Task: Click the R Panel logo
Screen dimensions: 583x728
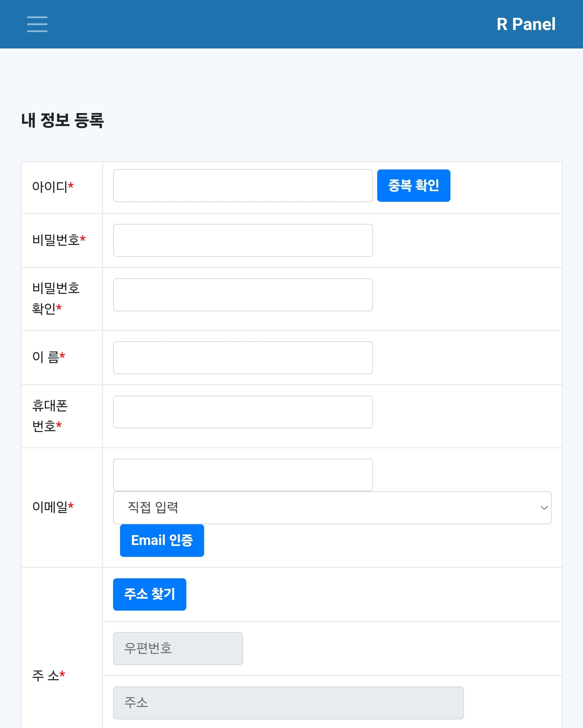Action: coord(526,24)
